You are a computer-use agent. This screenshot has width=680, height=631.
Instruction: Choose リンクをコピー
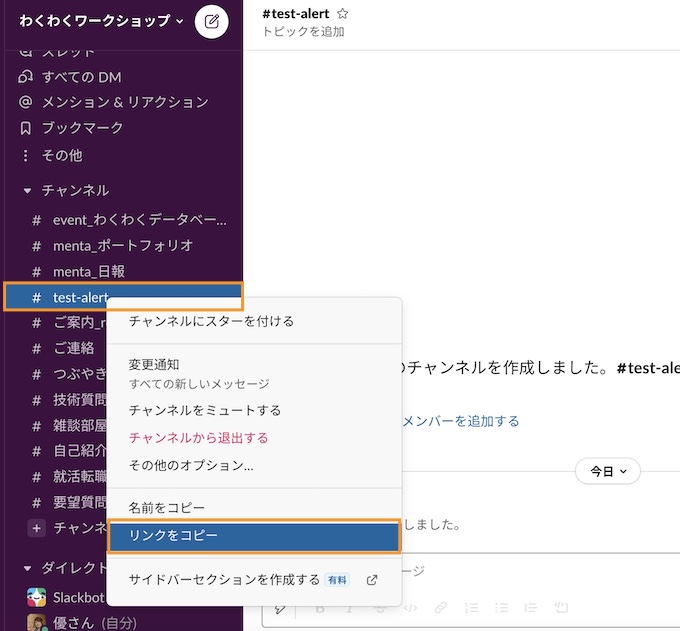point(254,536)
